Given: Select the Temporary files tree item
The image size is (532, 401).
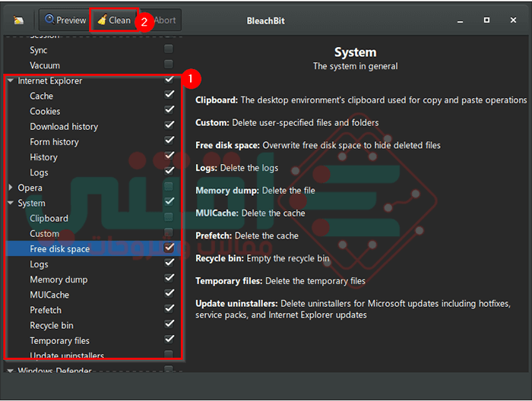Looking at the screenshot, I should (x=60, y=341).
